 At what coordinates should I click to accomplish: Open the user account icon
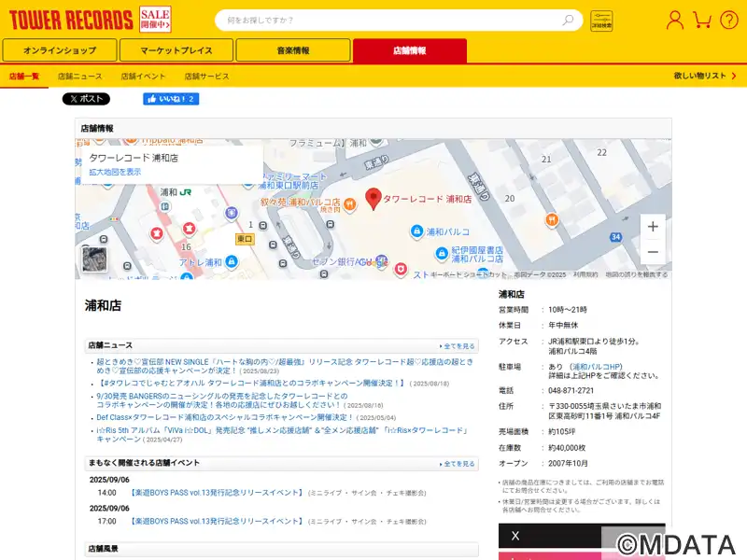click(x=674, y=20)
